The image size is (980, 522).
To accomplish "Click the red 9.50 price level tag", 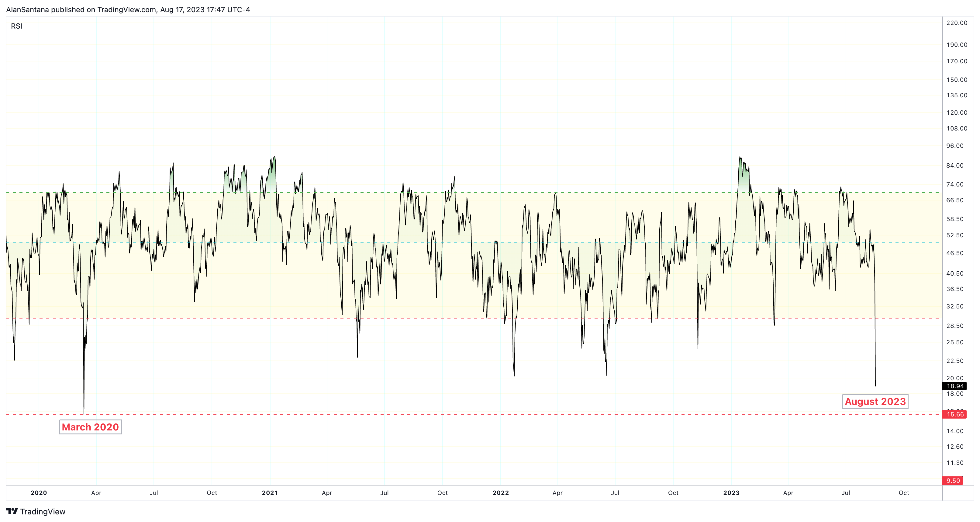I will point(953,481).
